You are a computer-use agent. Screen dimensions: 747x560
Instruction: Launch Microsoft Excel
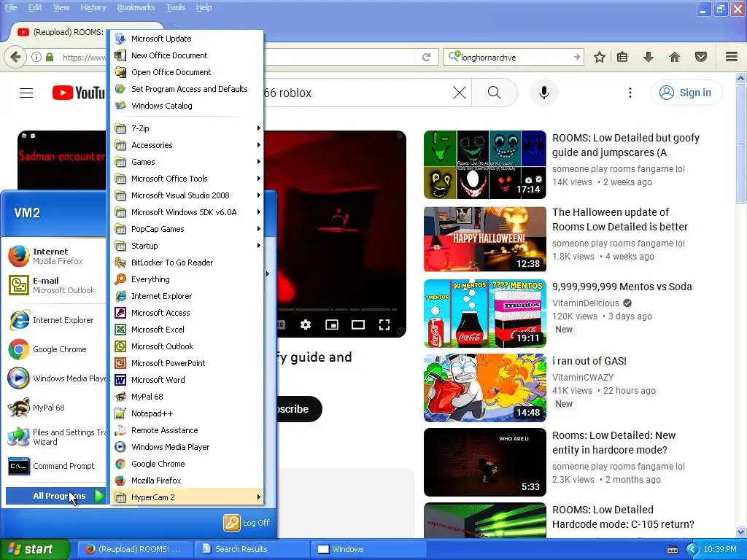(187, 330)
